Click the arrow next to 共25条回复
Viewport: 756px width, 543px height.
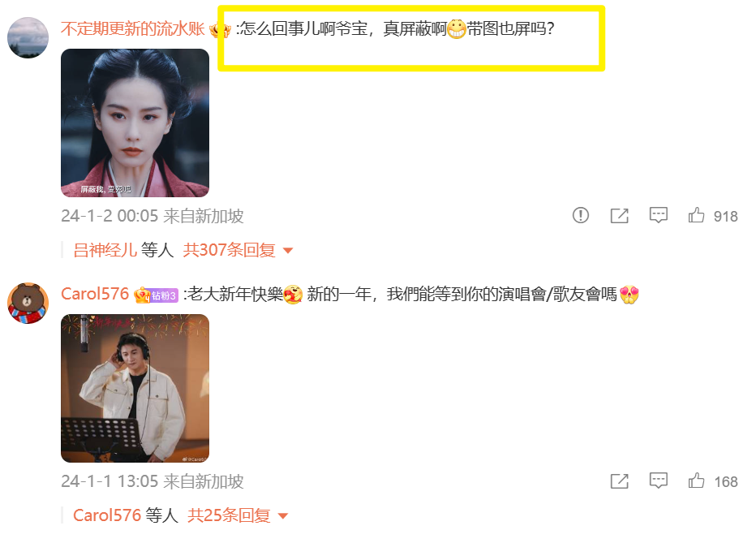pyautogui.click(x=284, y=515)
